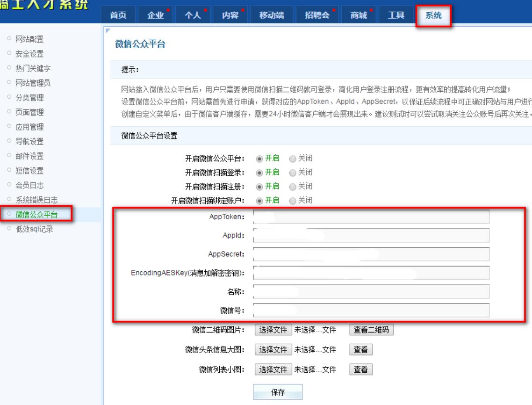This screenshot has height=405, width=532.
Task: Click the 查看二维码 button
Action: (371, 330)
